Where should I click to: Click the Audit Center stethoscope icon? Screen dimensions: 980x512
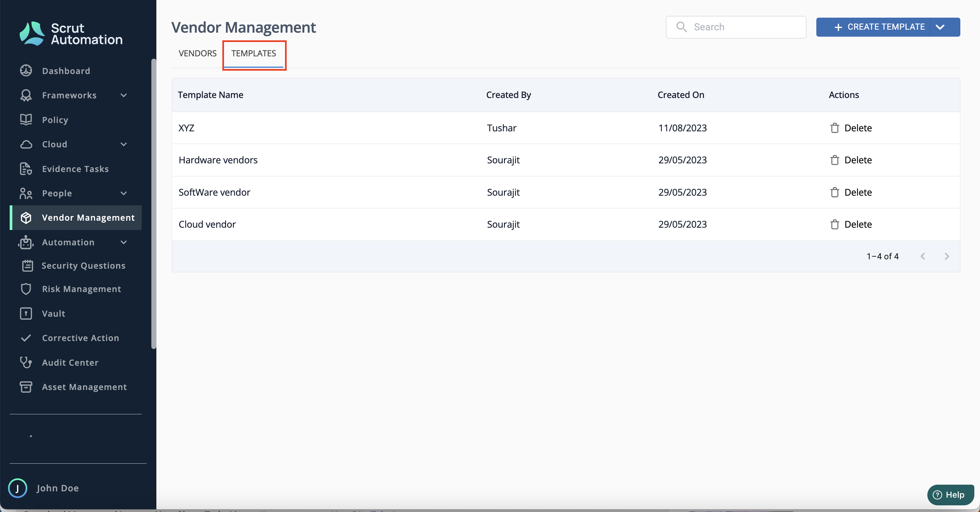26,363
